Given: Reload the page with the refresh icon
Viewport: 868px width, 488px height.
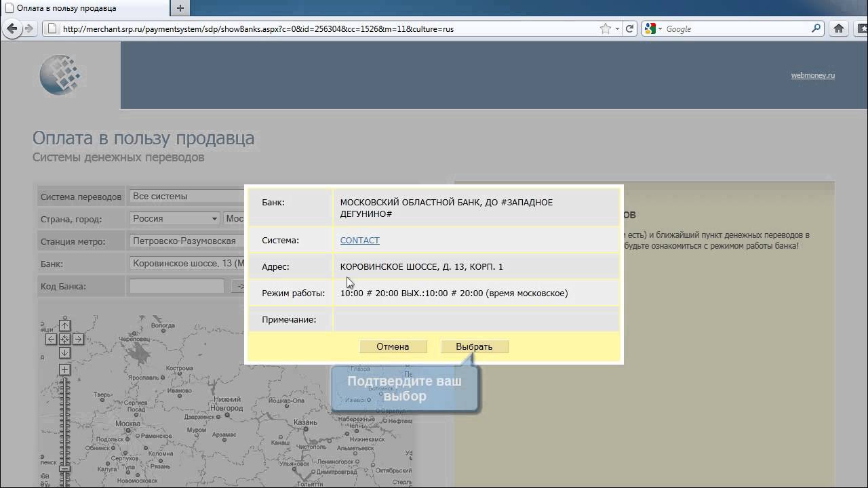Looking at the screenshot, I should 629,28.
